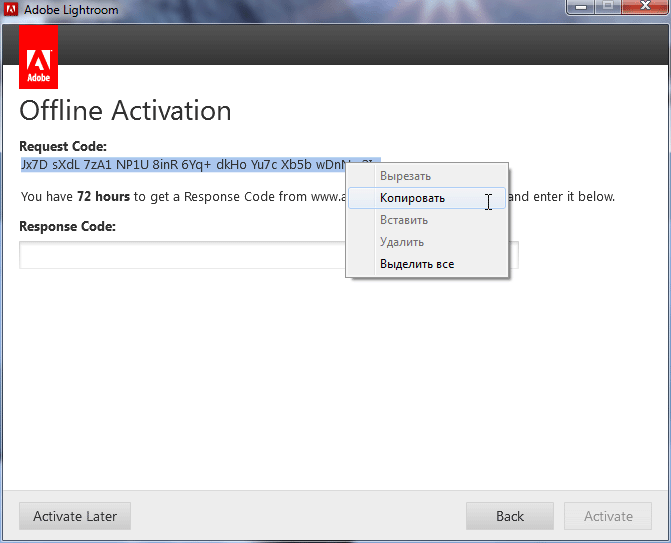The image size is (671, 543).
Task: Click the Adobe Lightroom title bar icon
Action: pos(11,9)
